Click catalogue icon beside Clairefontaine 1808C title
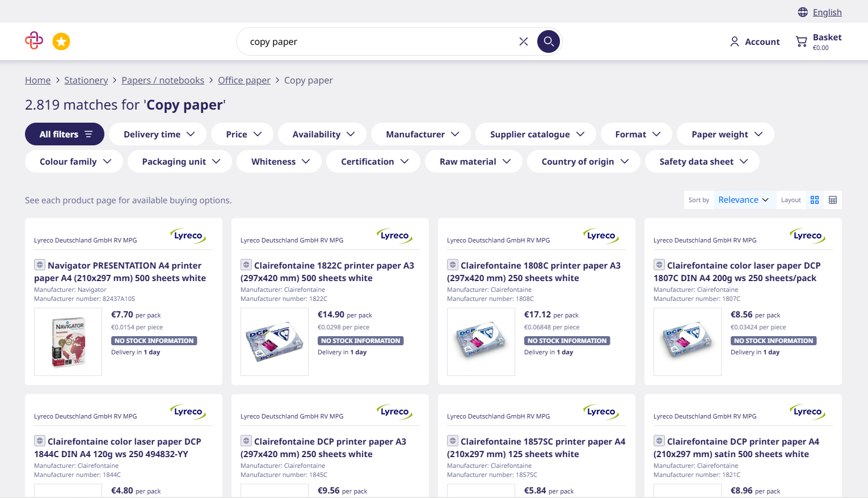Image resolution: width=868 pixels, height=498 pixels. coord(453,265)
